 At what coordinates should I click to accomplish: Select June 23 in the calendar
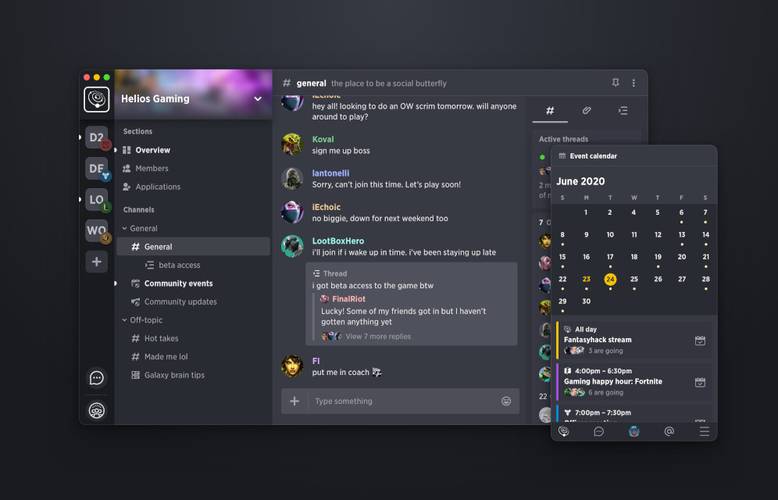[586, 279]
